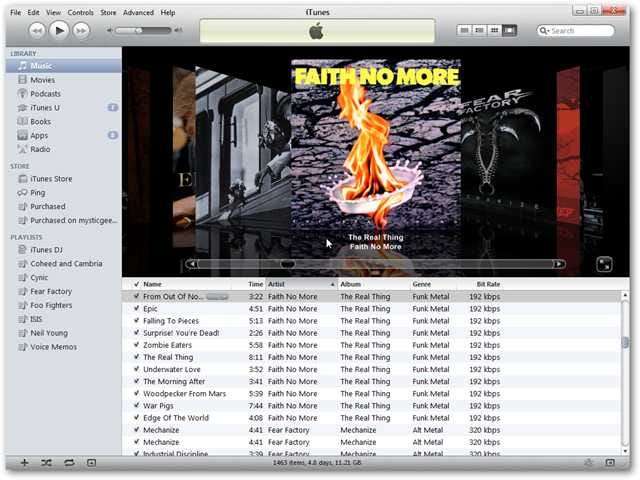640x480 pixels.
Task: Click the low volume speaker icon
Action: pyautogui.click(x=109, y=30)
